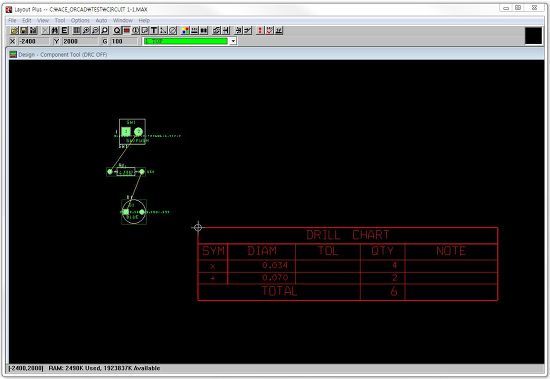Image resolution: width=550 pixels, height=379 pixels.
Task: Select the Component tool red icon
Action: coord(126,31)
